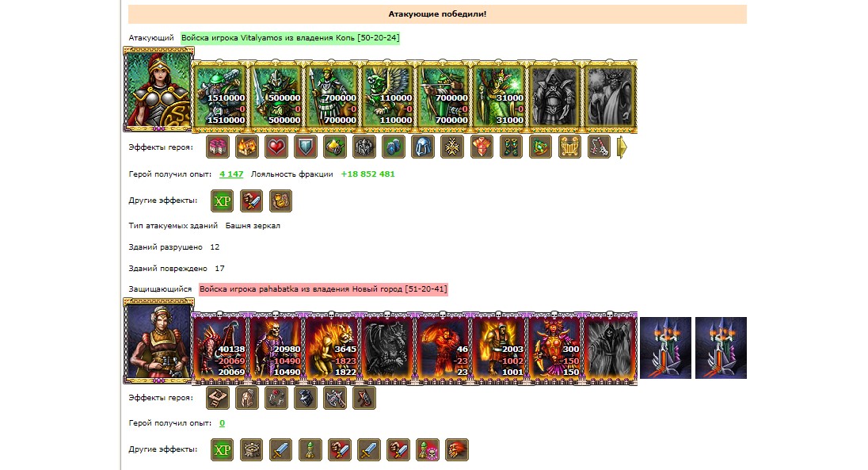
Task: Expand more hero effects with yellow arrow
Action: point(622,147)
